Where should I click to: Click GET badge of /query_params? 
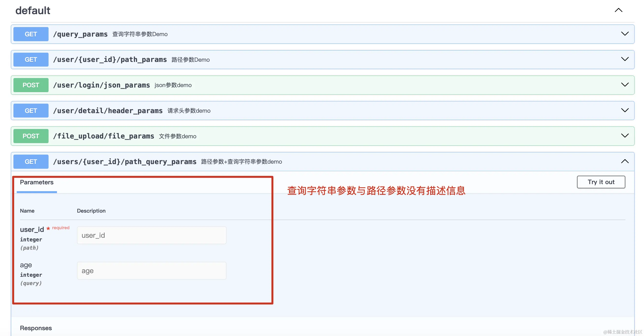coord(31,34)
